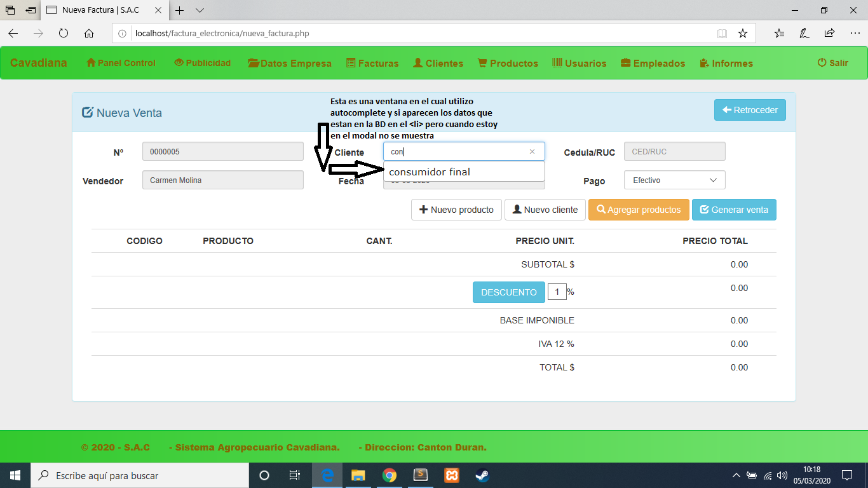Click the Salir logout link

(x=832, y=63)
